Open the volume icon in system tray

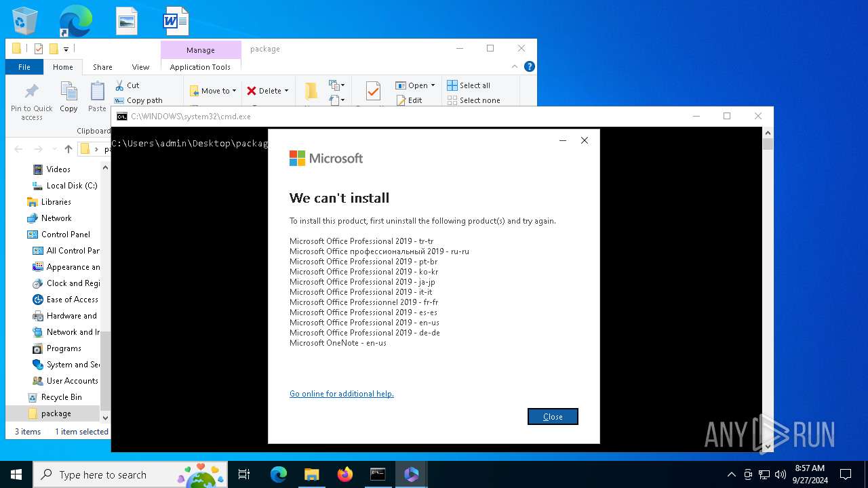pyautogui.click(x=780, y=474)
